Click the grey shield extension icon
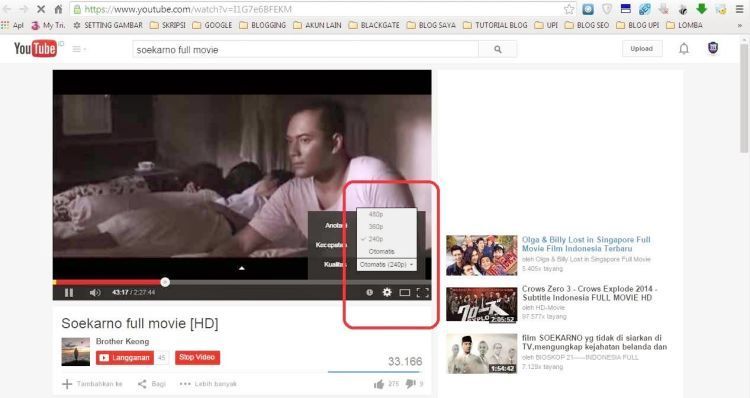Screen dimensions: 750x398 pos(607,9)
